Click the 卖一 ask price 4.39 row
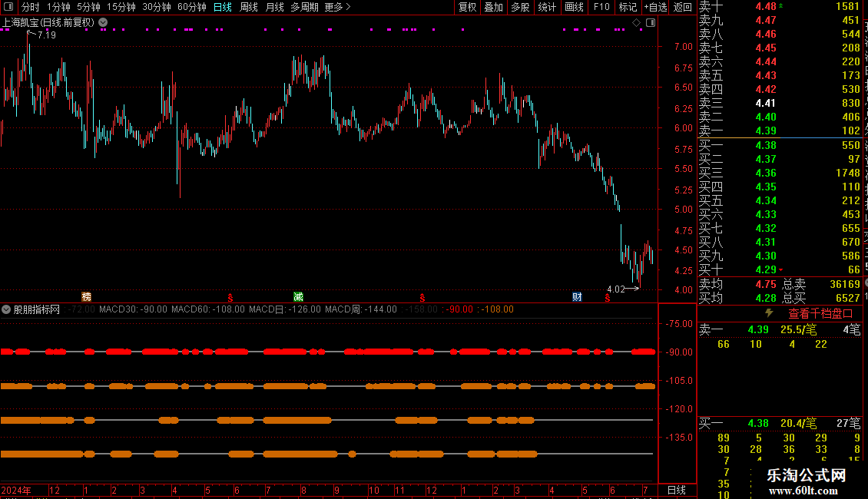This screenshot has width=868, height=499. tap(780, 131)
